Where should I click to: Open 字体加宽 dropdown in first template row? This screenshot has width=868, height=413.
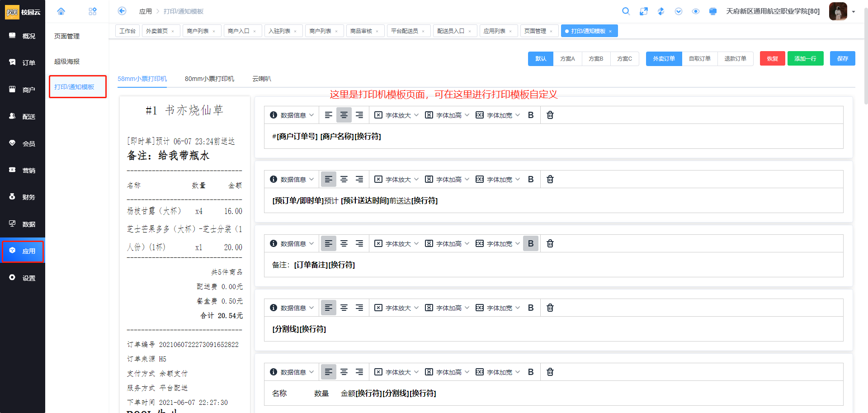498,115
